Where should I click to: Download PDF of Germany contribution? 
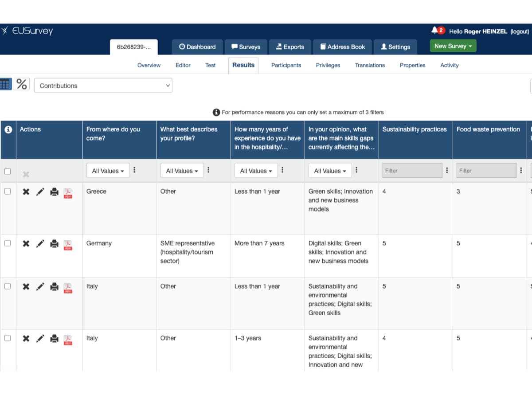pos(68,245)
